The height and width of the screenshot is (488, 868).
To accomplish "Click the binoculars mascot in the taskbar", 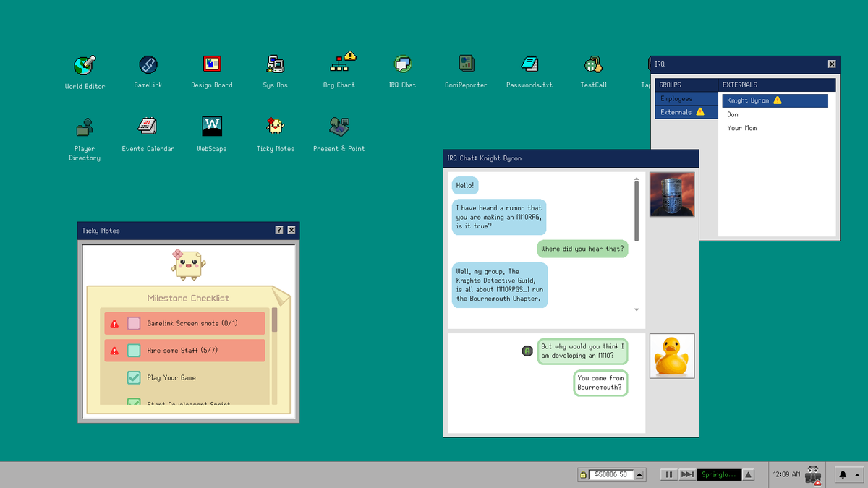I will click(x=814, y=474).
